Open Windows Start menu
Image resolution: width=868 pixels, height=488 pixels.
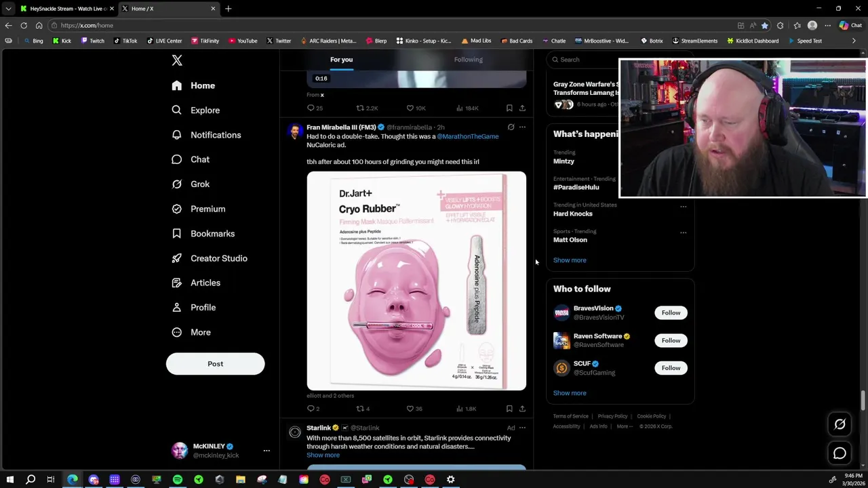pos(9,480)
